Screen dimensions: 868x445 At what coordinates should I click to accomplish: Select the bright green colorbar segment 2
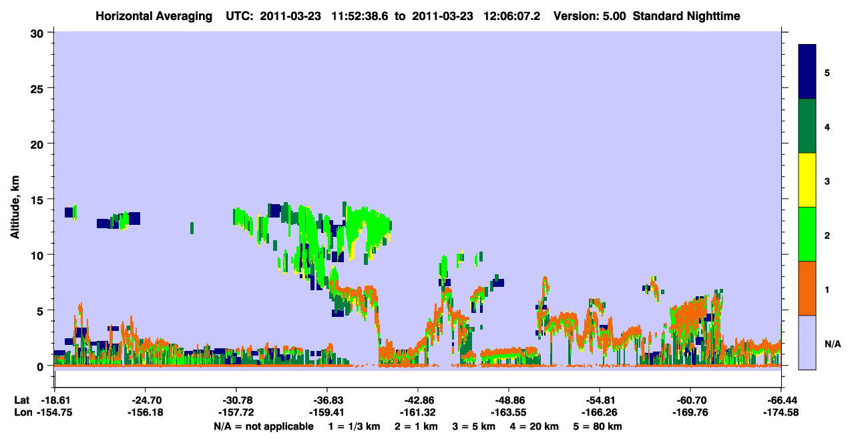coord(807,234)
